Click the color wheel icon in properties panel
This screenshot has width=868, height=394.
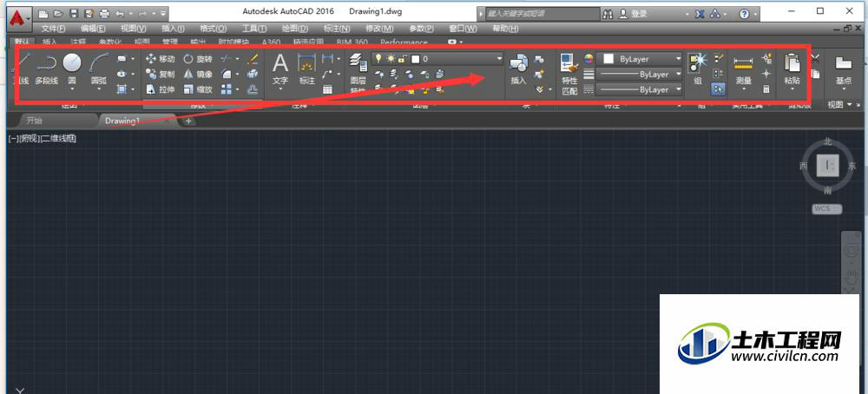(x=589, y=59)
